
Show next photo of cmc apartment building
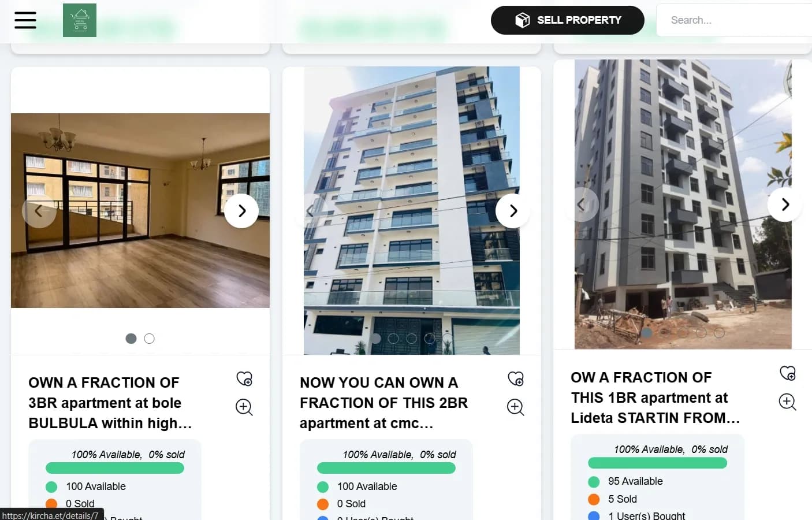click(x=513, y=211)
